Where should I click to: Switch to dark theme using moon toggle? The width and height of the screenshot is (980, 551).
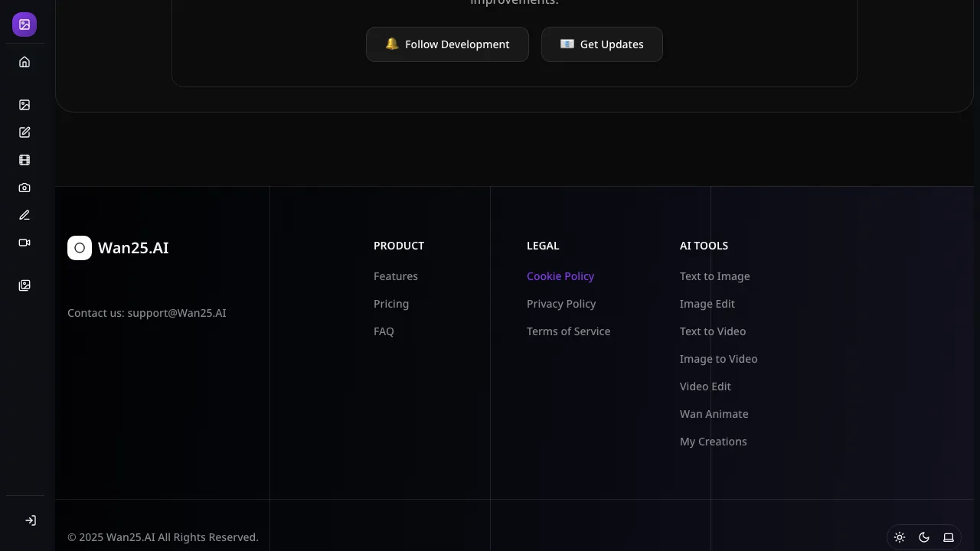coord(924,537)
